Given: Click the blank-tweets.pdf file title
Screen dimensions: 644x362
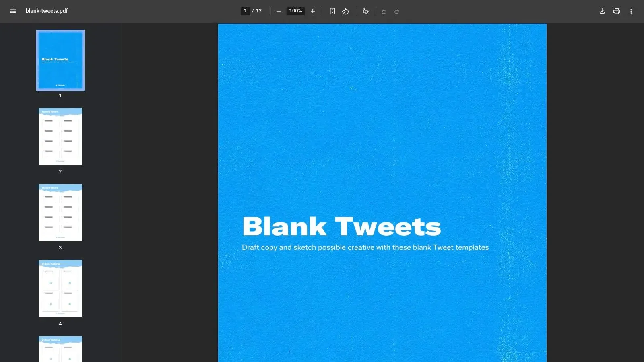Looking at the screenshot, I should [47, 11].
